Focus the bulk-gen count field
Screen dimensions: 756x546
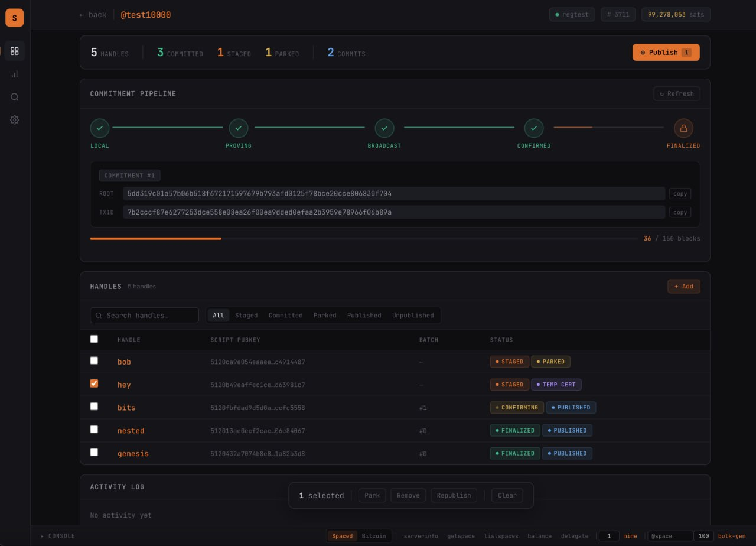point(703,536)
